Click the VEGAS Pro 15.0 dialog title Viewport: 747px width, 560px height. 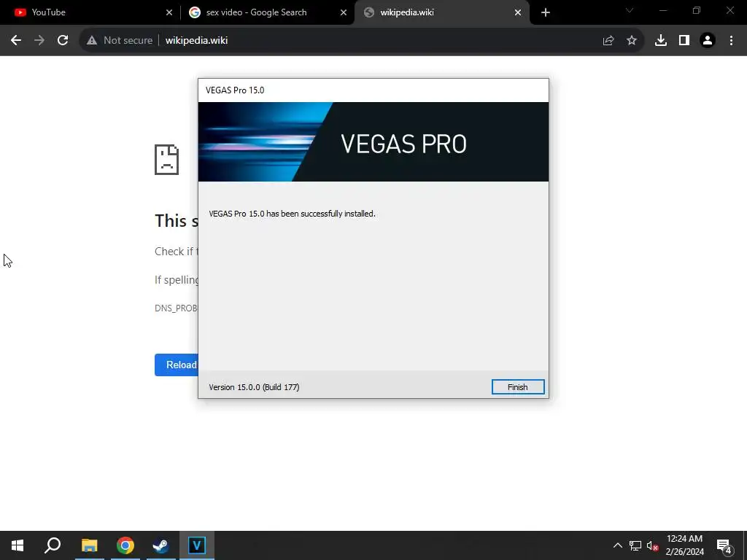(x=235, y=90)
